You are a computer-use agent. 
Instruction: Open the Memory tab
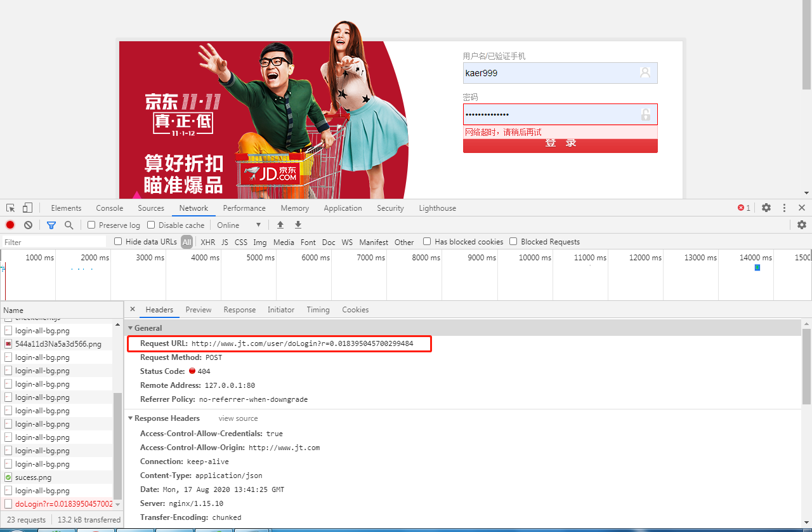[295, 208]
